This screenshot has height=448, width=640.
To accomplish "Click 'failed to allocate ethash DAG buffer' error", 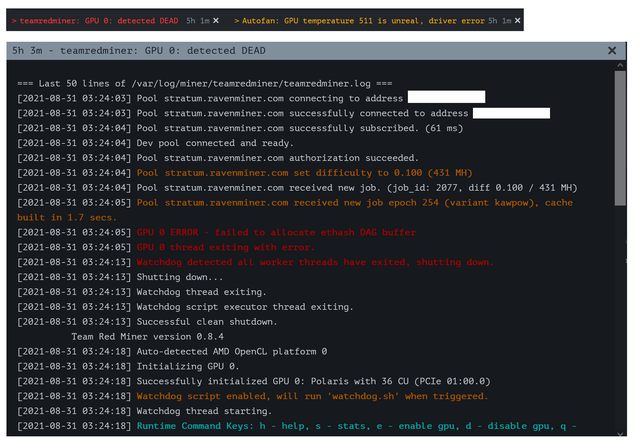I will [216, 233].
